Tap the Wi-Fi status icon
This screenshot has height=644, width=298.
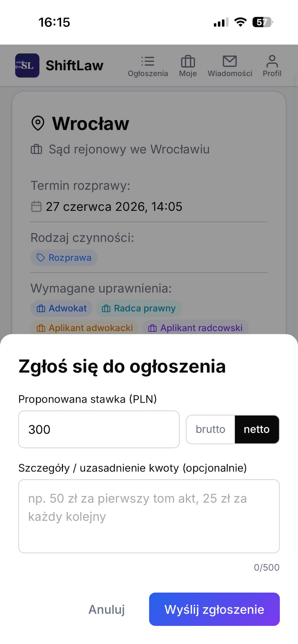[x=240, y=22]
